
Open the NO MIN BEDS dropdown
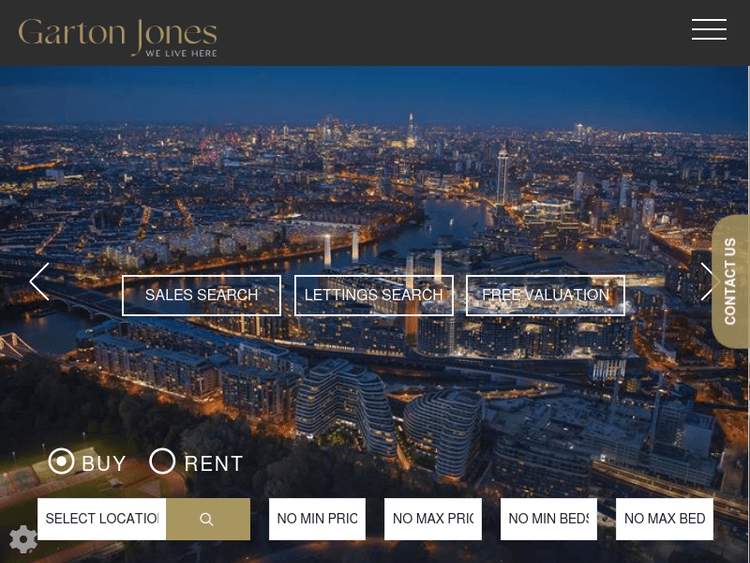(549, 519)
